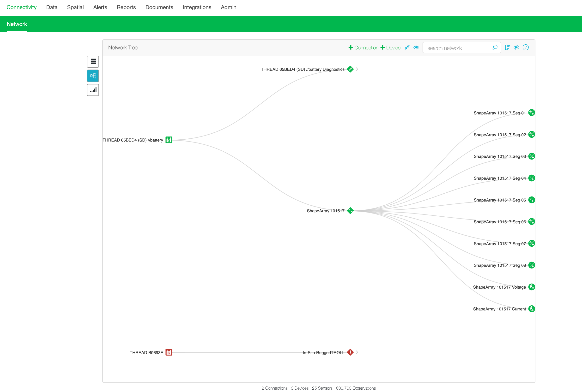Click the red THREAD B9693F connection icon
The height and width of the screenshot is (392, 582).
[169, 352]
